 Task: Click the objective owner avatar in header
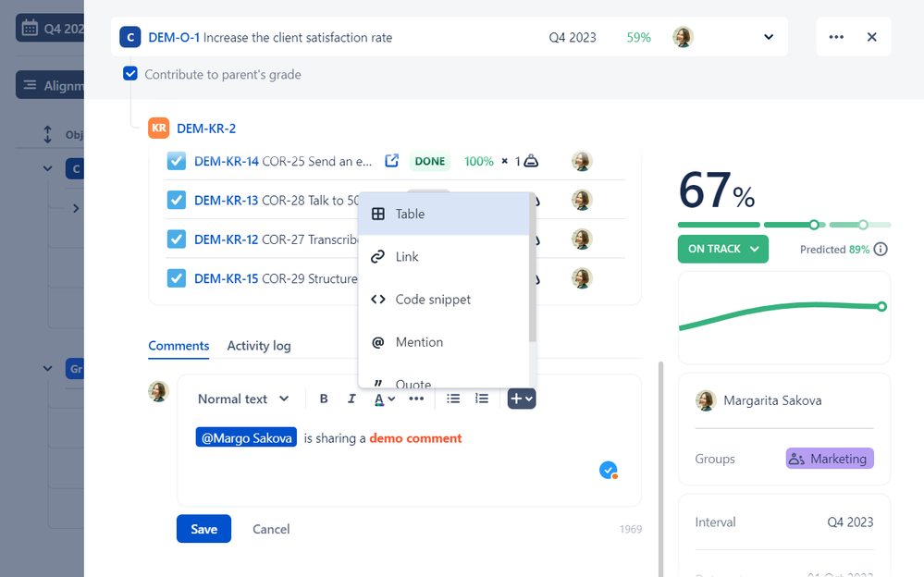pos(683,37)
